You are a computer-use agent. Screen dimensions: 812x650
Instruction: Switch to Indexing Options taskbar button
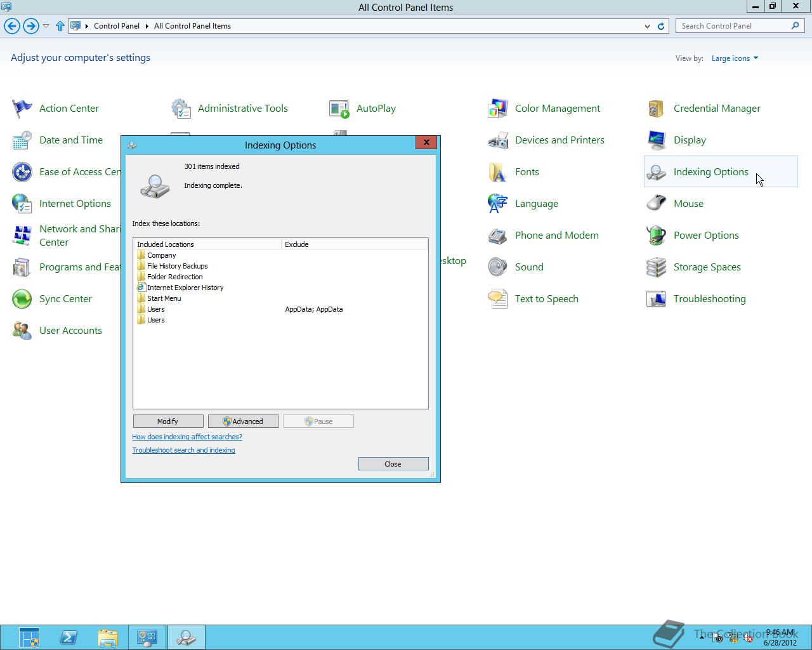tap(187, 637)
